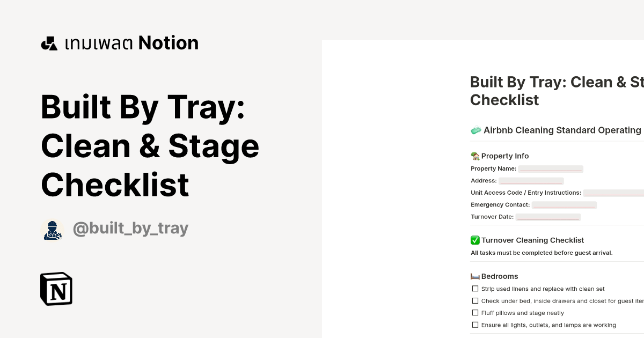Click the Property Name blank input field
644x338 pixels.
point(551,168)
